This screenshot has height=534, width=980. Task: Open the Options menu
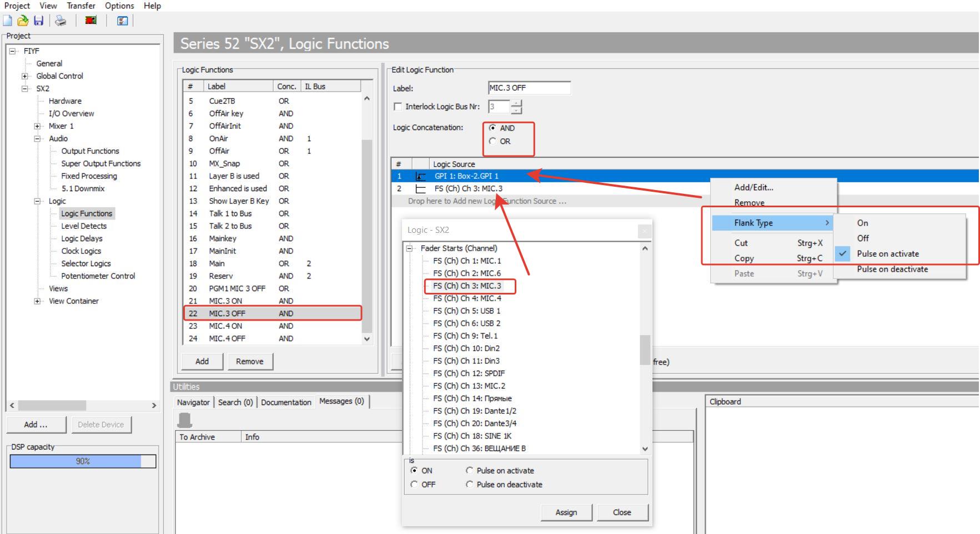(119, 6)
